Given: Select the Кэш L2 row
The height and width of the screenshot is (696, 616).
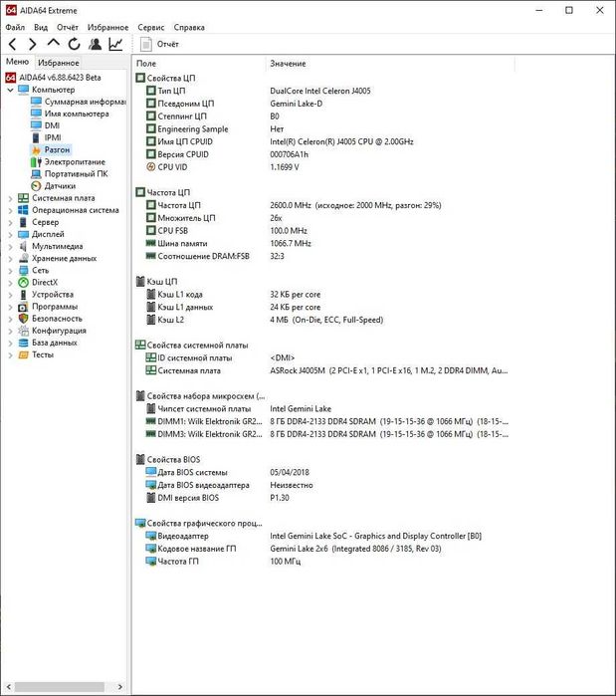Looking at the screenshot, I should (x=323, y=320).
